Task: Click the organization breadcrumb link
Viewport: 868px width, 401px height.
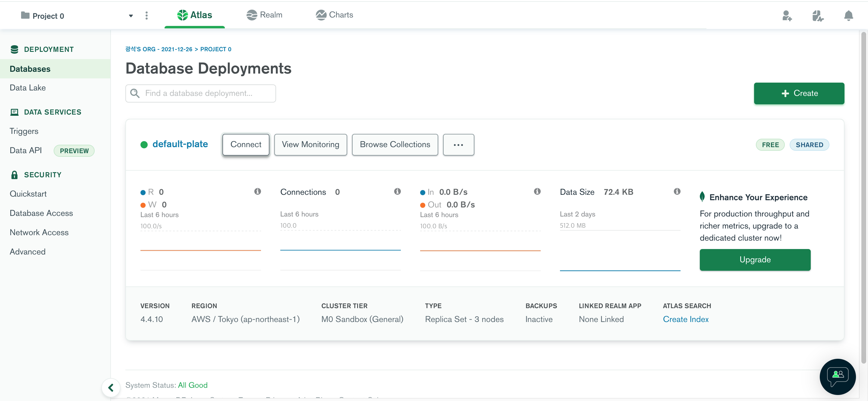Action: pos(159,49)
